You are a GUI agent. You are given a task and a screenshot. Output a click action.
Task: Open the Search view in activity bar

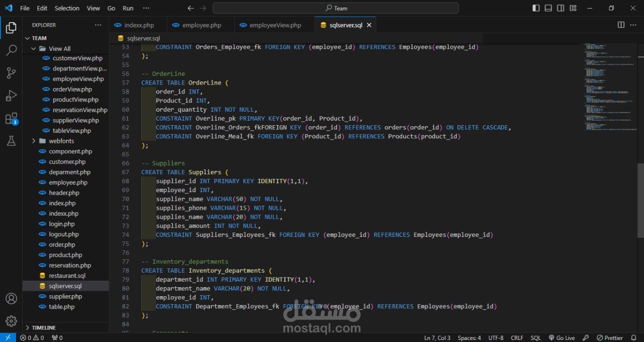pyautogui.click(x=11, y=50)
